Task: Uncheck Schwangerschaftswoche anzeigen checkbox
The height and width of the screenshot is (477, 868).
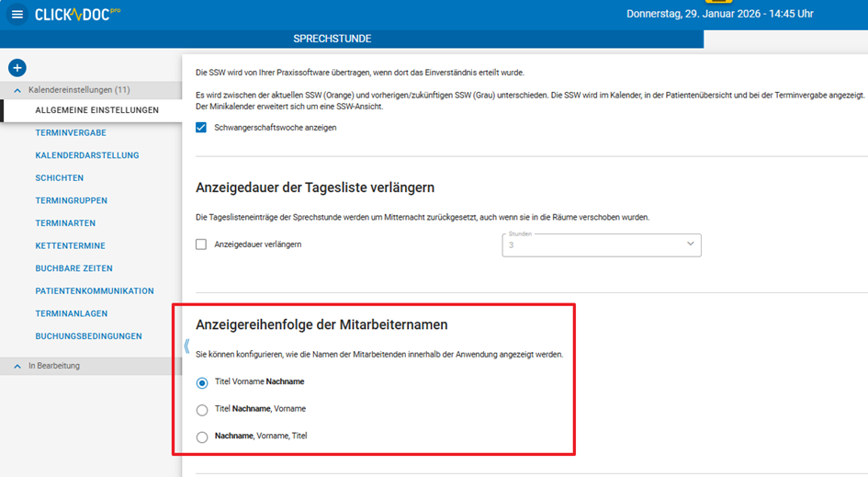Action: point(201,128)
